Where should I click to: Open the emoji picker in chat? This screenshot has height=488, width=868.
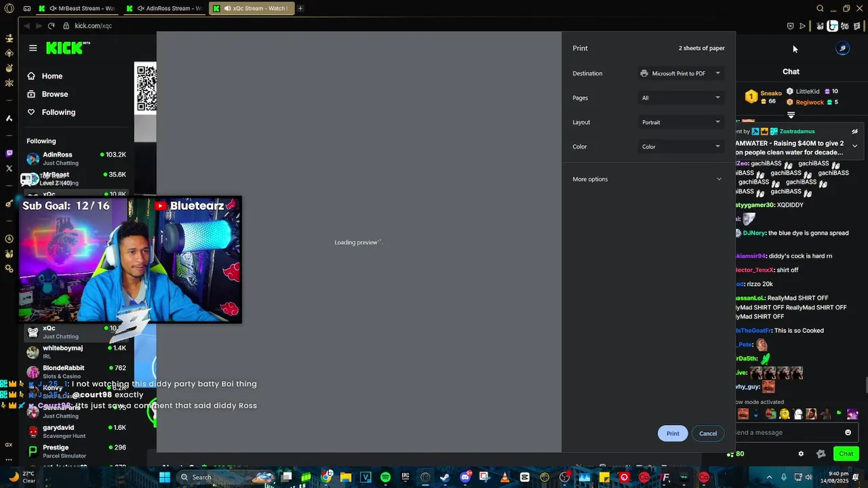tap(848, 432)
